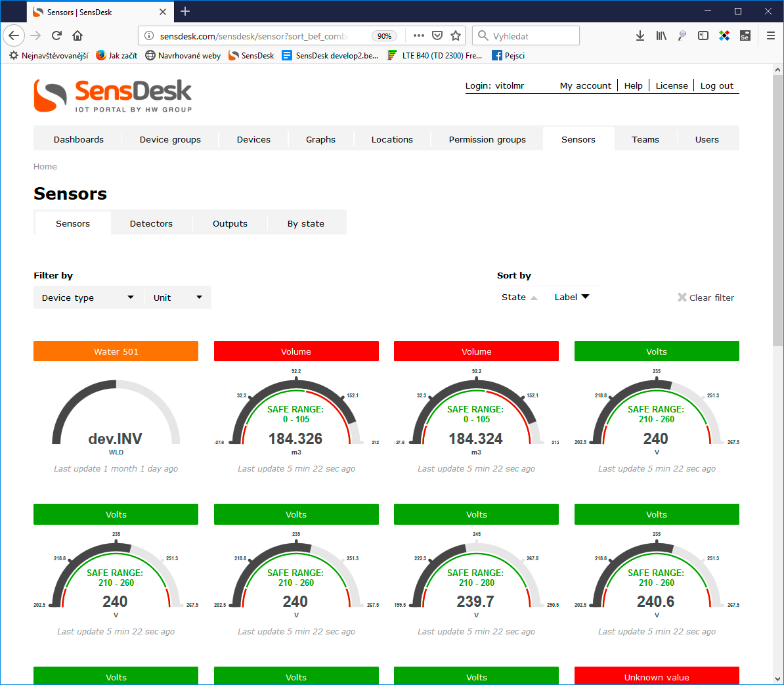784x685 pixels.
Task: Click the Water 501 sensor header
Action: (x=116, y=351)
